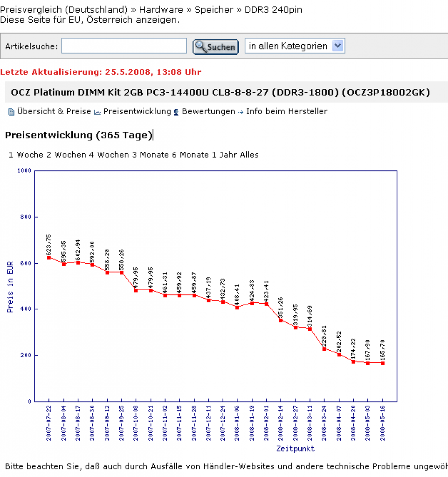Click the 2008-05-16 date label
This screenshot has width=448, height=477.
[x=383, y=423]
